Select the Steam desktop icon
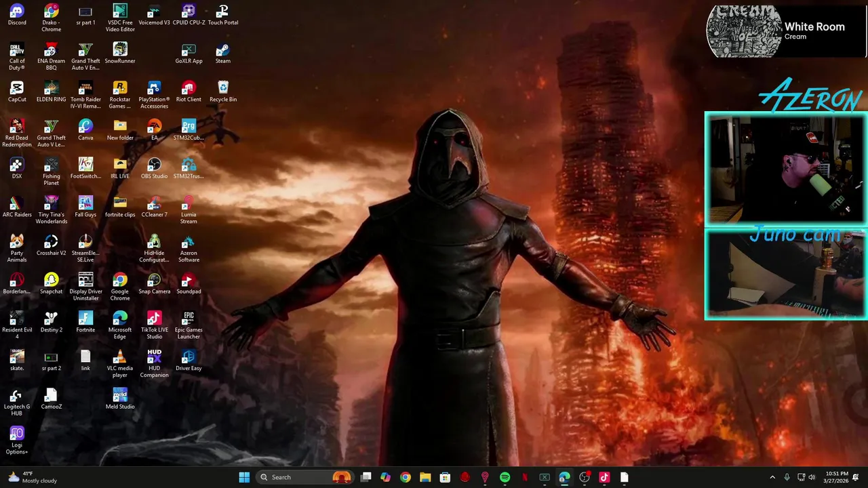Image resolution: width=868 pixels, height=488 pixels. tap(223, 54)
